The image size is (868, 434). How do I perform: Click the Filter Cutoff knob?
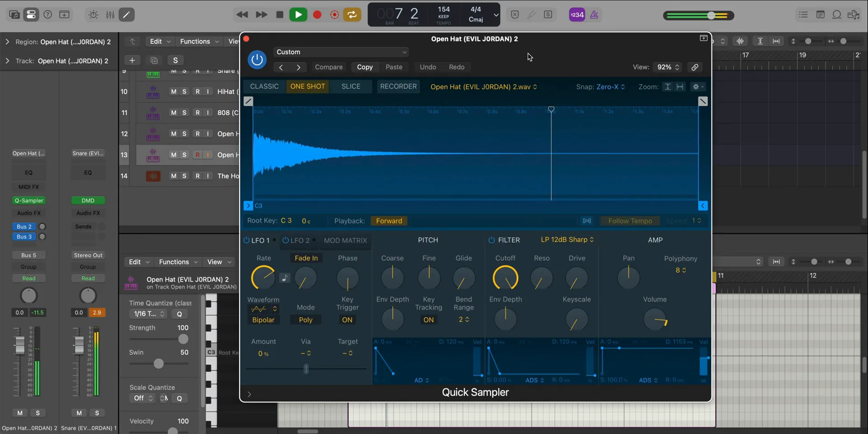click(x=505, y=278)
